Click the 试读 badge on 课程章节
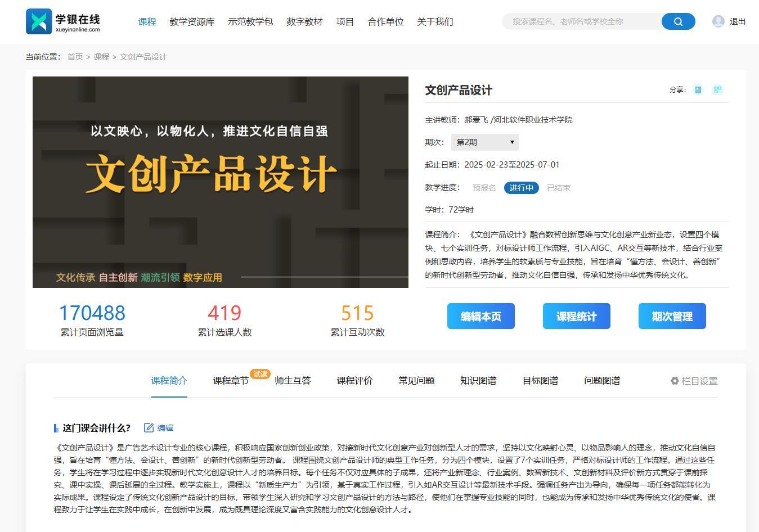 pyautogui.click(x=260, y=373)
